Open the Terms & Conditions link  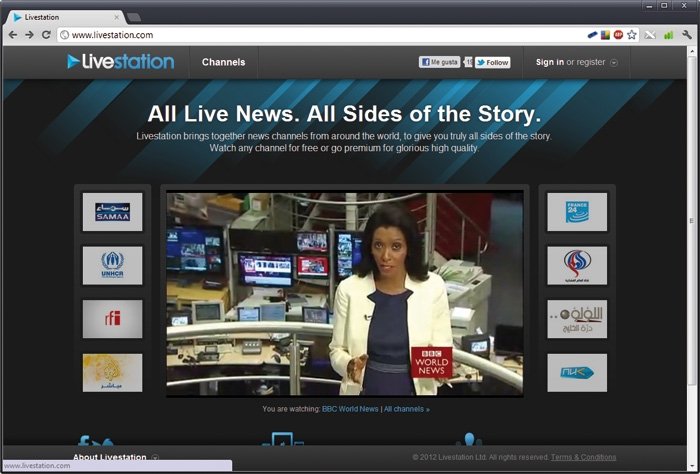[583, 457]
